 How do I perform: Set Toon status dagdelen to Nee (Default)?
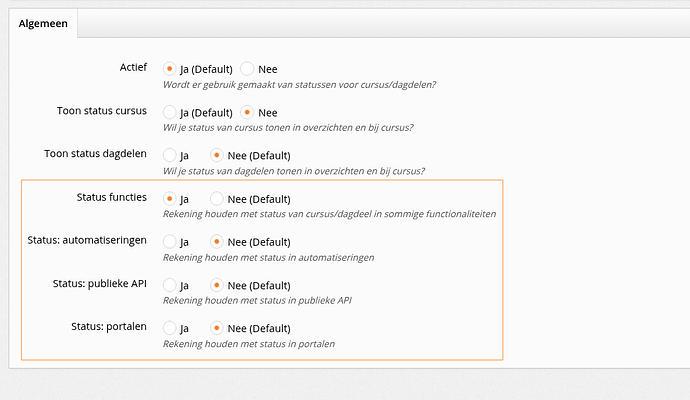(217, 156)
